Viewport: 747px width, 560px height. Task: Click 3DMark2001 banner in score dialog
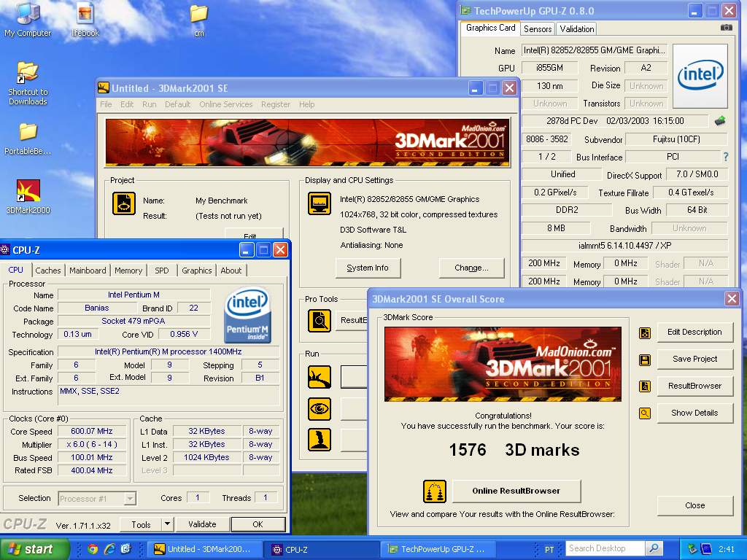click(503, 365)
